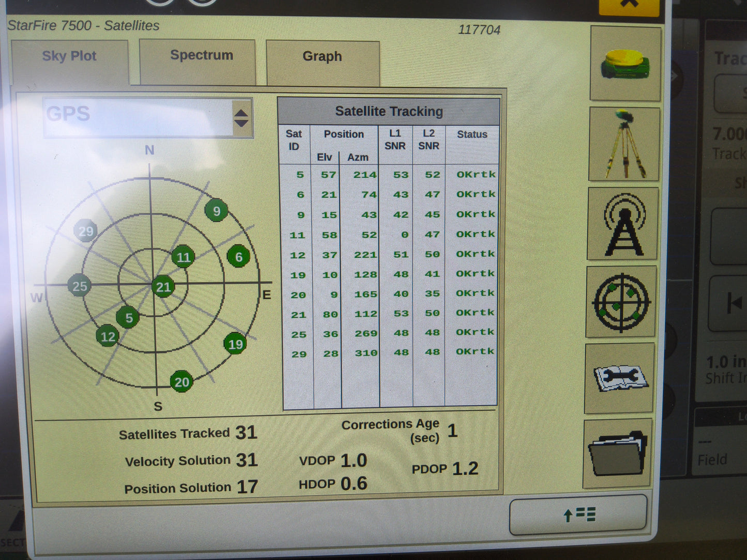Open the radio tower signal icon
The width and height of the screenshot is (747, 560).
[x=623, y=224]
